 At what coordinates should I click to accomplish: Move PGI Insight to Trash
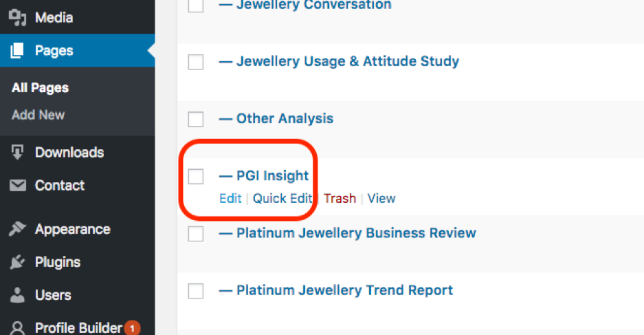click(340, 198)
